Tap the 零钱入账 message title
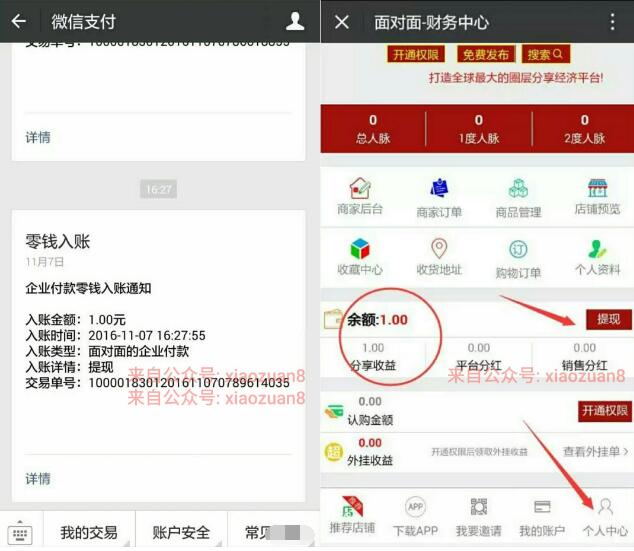 (x=58, y=241)
